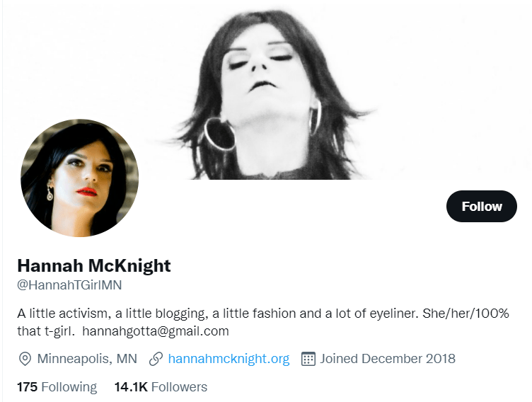The image size is (532, 402).
Task: Click the Follow button
Action: tap(482, 207)
